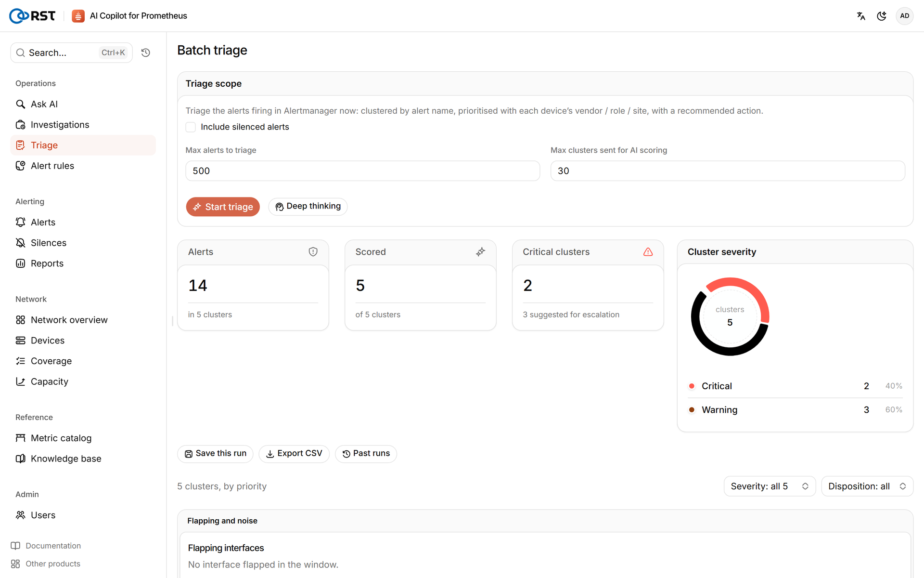Image resolution: width=924 pixels, height=578 pixels.
Task: Click the shield icon on Alerts card
Action: tap(313, 252)
